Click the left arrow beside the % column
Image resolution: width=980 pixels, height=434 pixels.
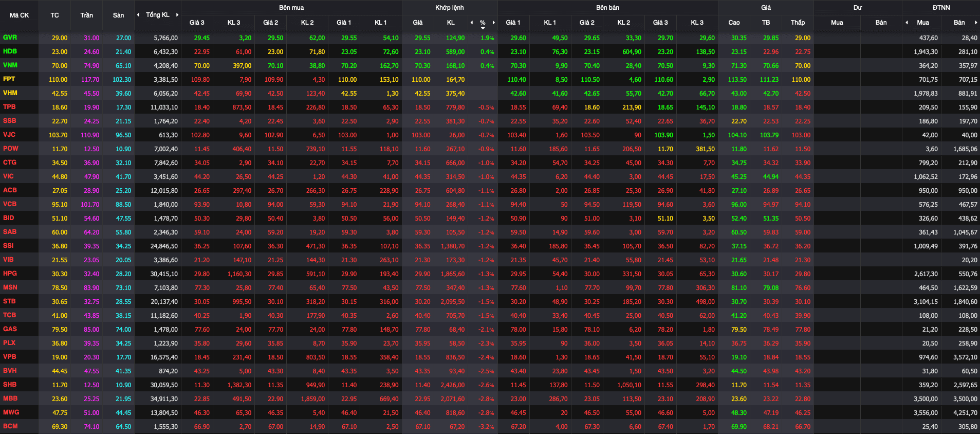472,23
